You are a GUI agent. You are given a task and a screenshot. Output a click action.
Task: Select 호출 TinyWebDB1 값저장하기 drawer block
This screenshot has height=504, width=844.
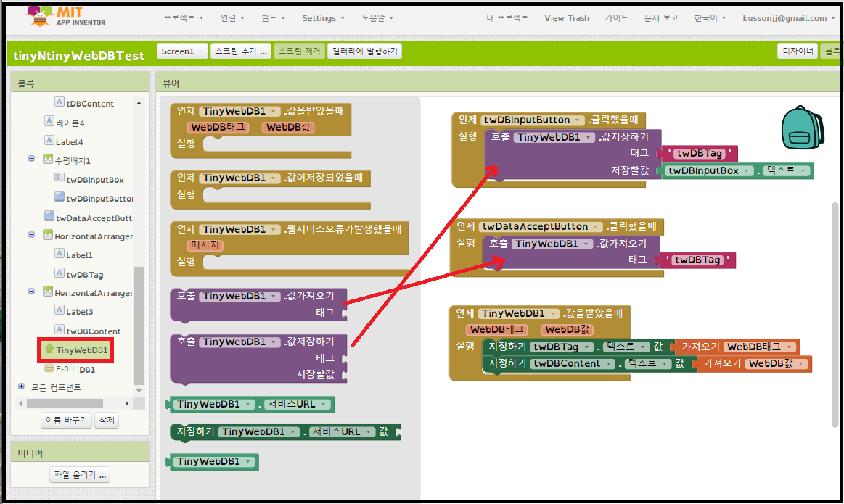click(x=258, y=359)
